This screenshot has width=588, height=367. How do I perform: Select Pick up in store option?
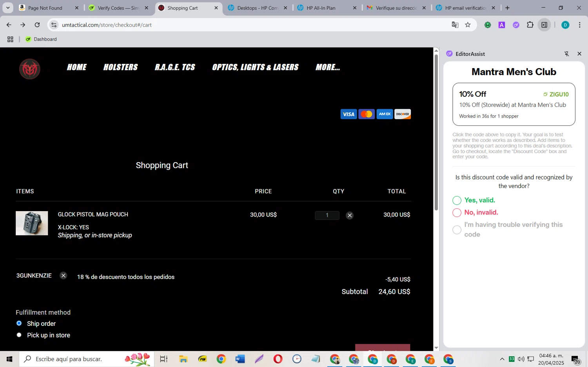tap(19, 335)
